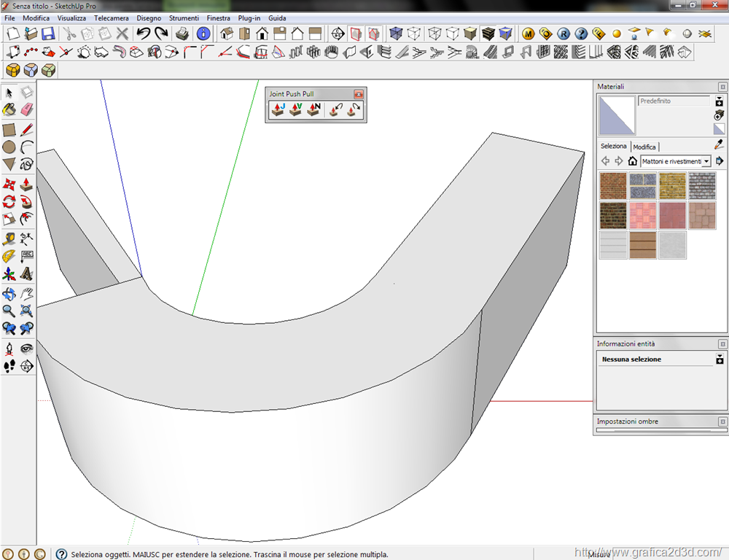Select the Paint Bucket tool
This screenshot has height=560, width=729.
[9, 109]
